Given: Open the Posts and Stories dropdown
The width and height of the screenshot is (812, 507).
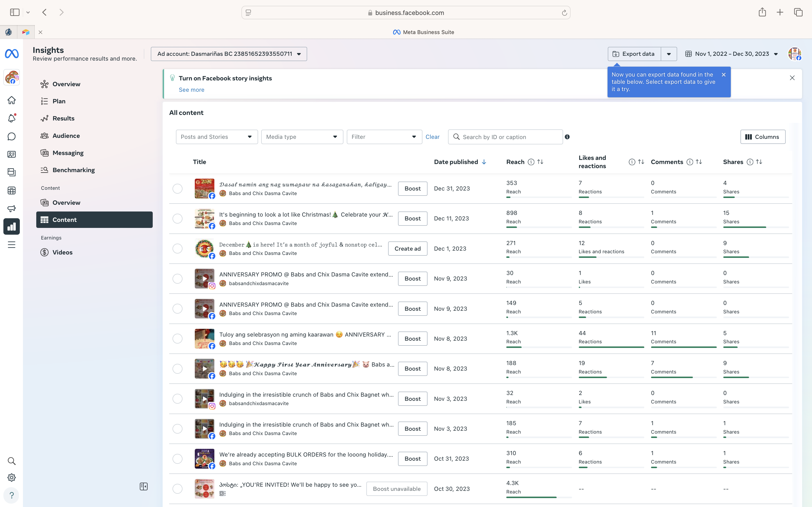Looking at the screenshot, I should [217, 137].
